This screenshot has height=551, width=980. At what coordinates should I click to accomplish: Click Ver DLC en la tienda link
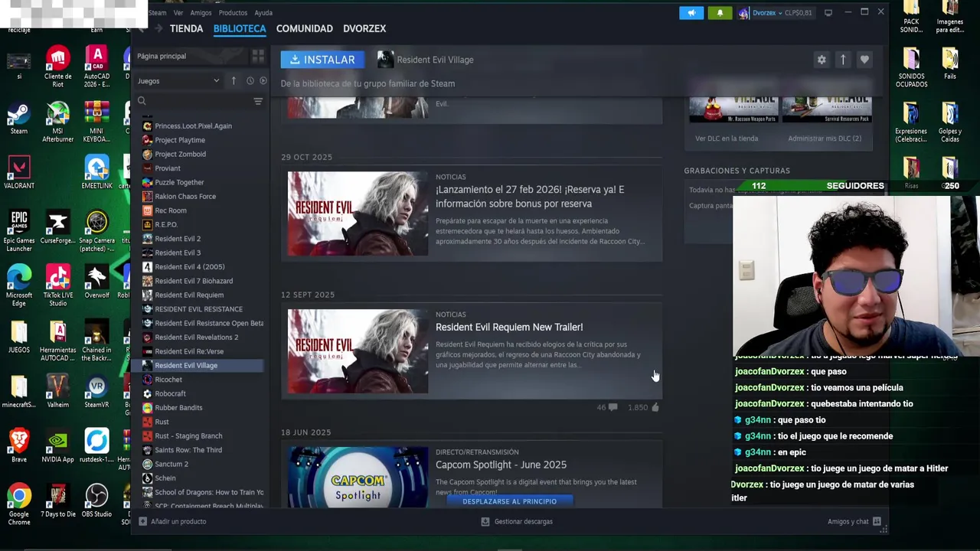coord(727,139)
